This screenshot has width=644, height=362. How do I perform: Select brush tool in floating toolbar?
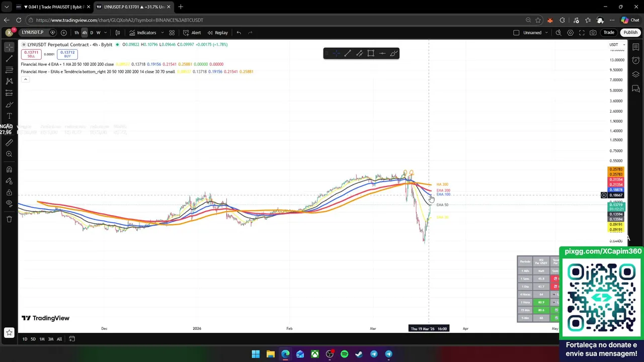tap(393, 53)
